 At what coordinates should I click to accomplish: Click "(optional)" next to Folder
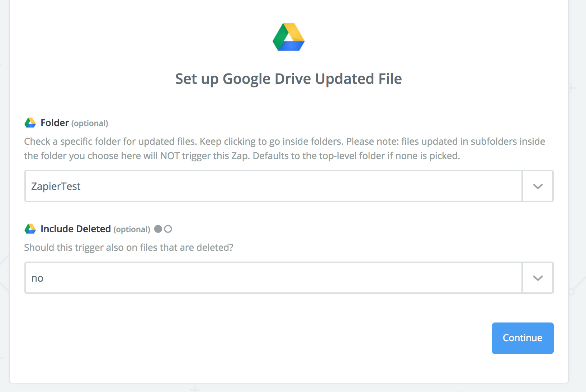90,123
